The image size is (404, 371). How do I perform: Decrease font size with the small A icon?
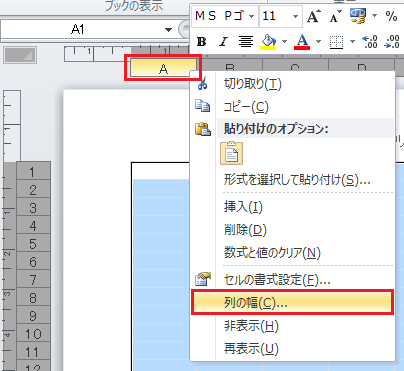[x=336, y=16]
